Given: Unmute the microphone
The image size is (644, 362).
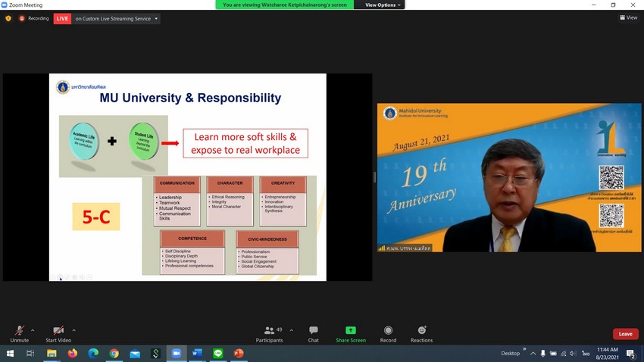Looking at the screenshot, I should pos(19,332).
